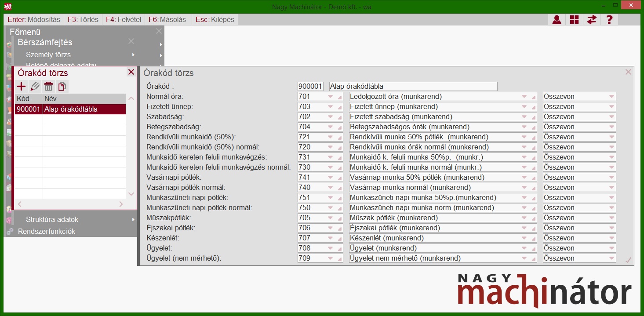
Task: Open the Struktúra adatok menu item
Action: (52, 219)
